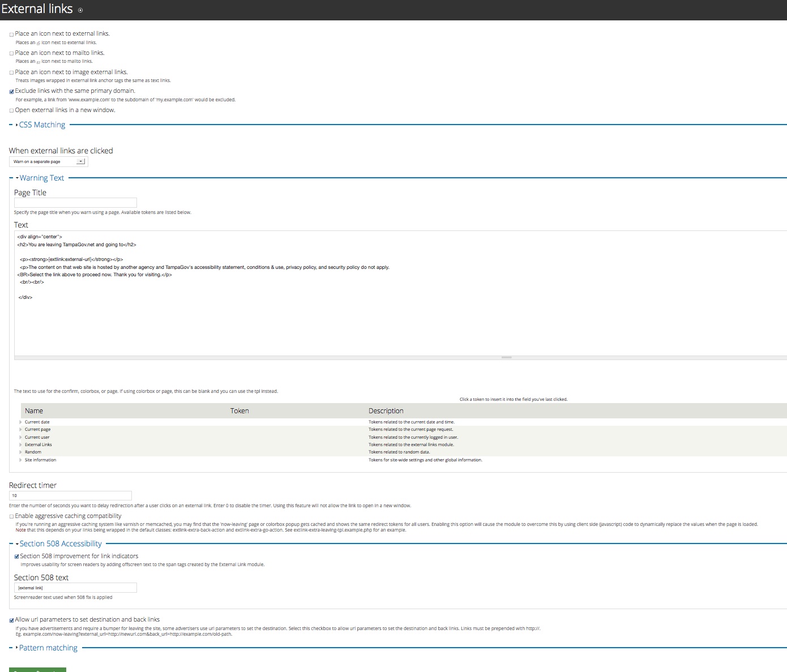The width and height of the screenshot is (787, 672).
Task: Check Open external links in new window
Action: 12,111
